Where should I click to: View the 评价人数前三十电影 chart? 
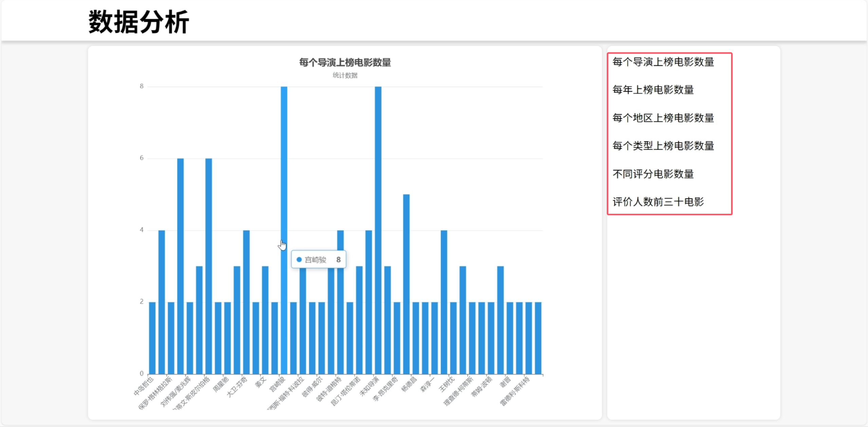pos(658,202)
